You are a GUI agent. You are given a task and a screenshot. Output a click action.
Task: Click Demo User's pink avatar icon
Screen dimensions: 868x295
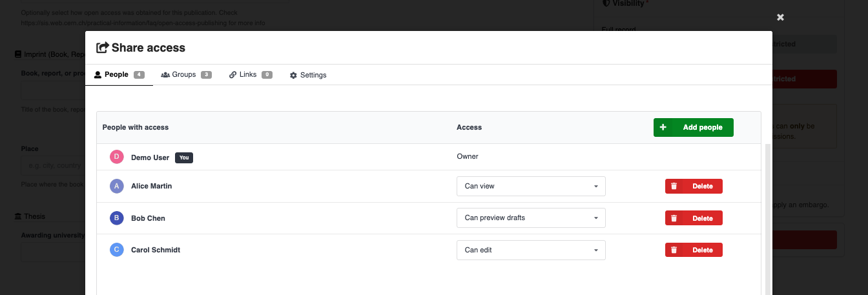click(116, 157)
